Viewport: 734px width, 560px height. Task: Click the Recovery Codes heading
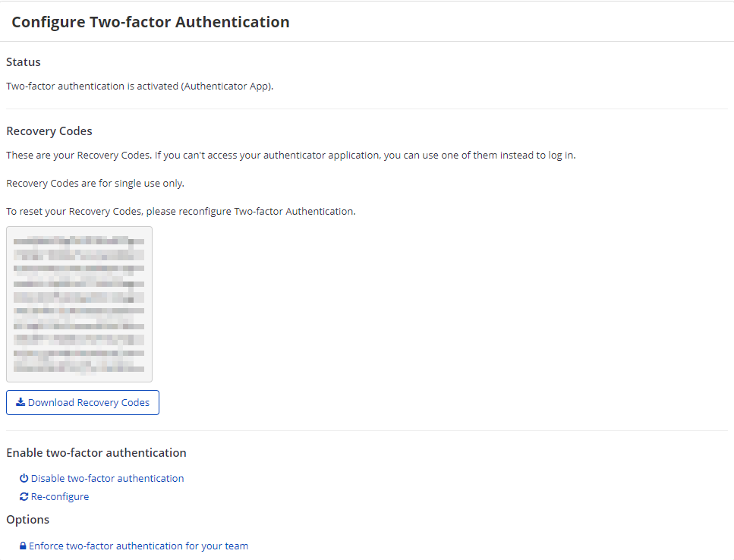click(49, 131)
